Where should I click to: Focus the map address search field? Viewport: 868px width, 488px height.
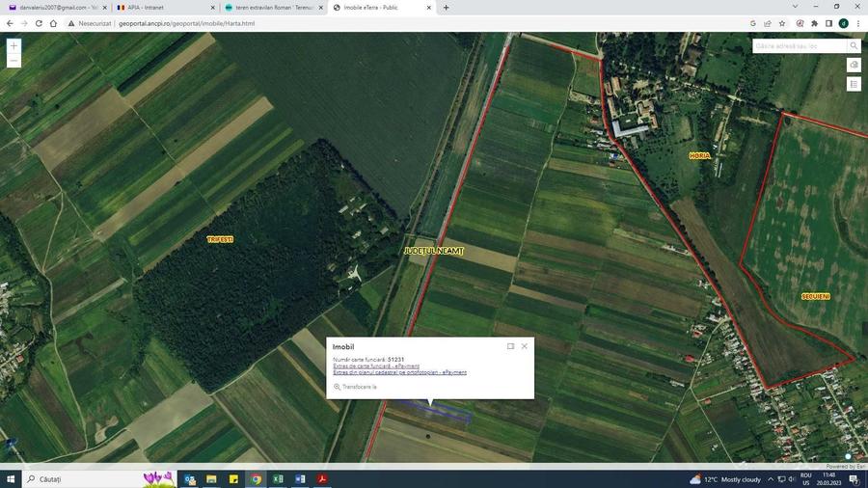[x=800, y=46]
